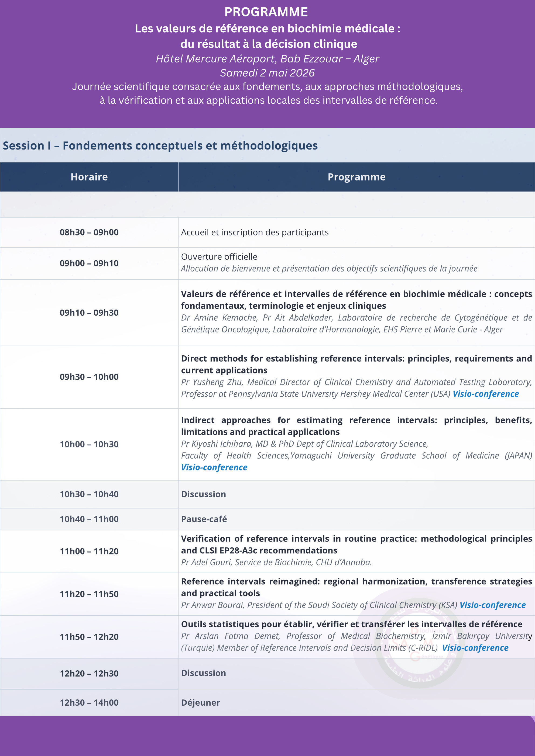The width and height of the screenshot is (535, 756).
Task: Click the time slot 10h40 – 11h00
Action: pos(89,519)
